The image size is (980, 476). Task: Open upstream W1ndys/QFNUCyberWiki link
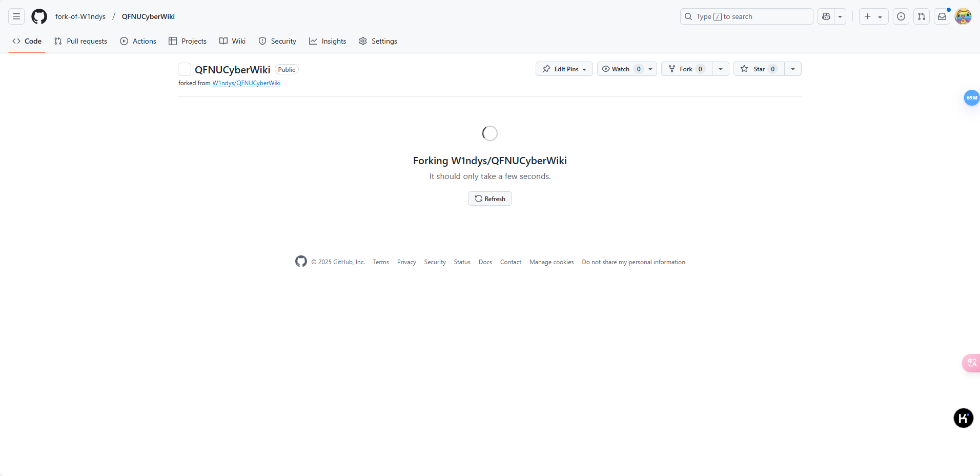247,83
